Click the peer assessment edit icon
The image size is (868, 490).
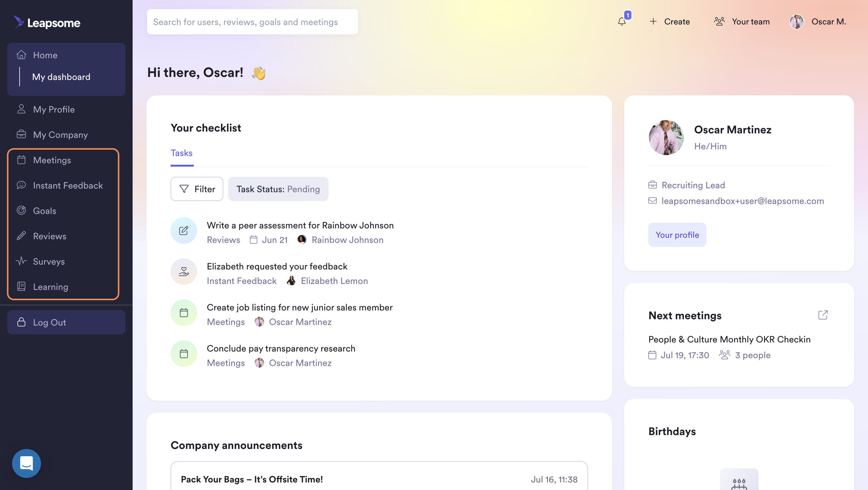coord(184,231)
